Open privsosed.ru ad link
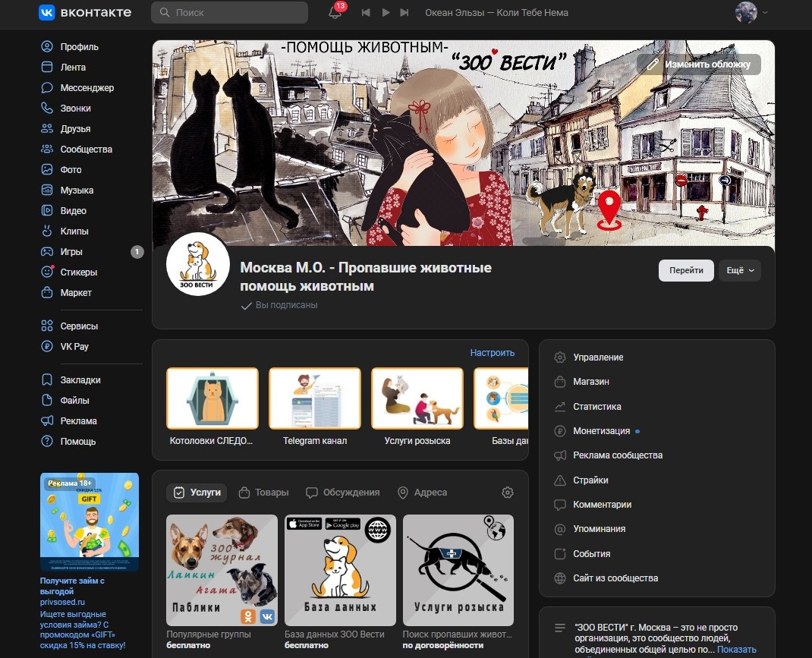This screenshot has width=812, height=658. pyautogui.click(x=62, y=602)
